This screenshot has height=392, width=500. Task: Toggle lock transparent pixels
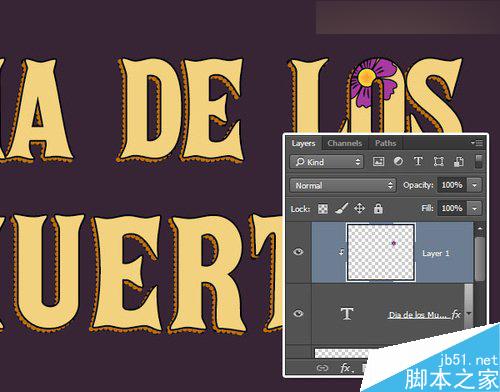[x=323, y=209]
